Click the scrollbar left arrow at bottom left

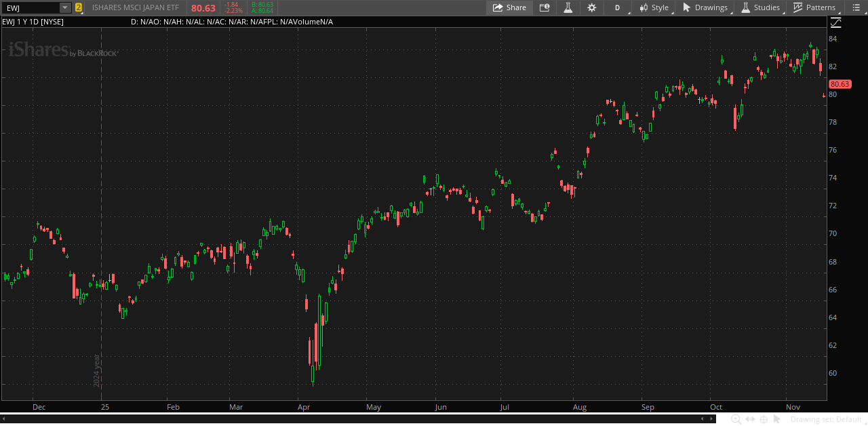coord(3,419)
